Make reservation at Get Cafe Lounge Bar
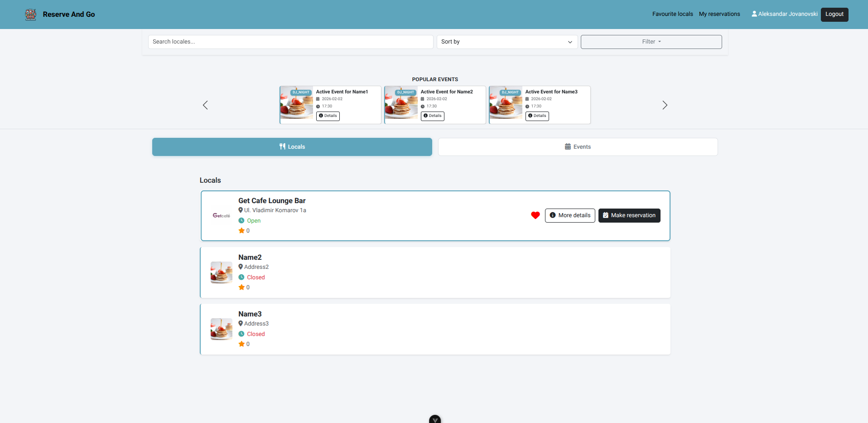 (629, 215)
